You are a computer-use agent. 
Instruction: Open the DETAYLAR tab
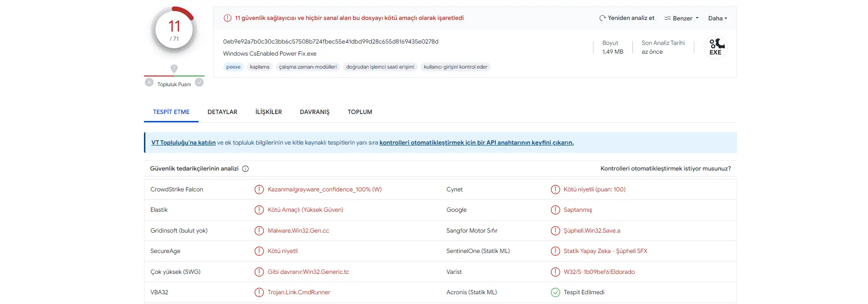click(222, 112)
